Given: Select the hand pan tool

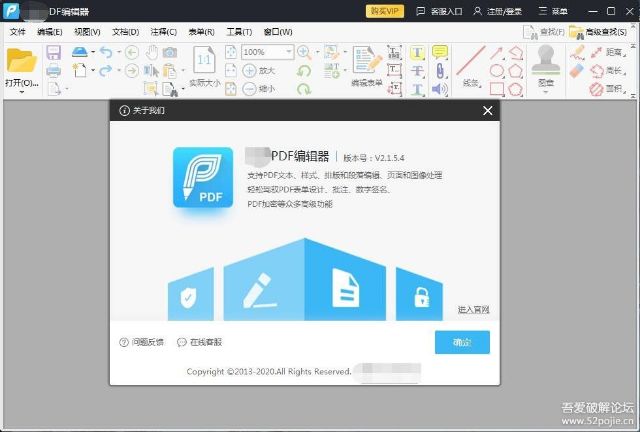Looking at the screenshot, I should coord(152,52).
